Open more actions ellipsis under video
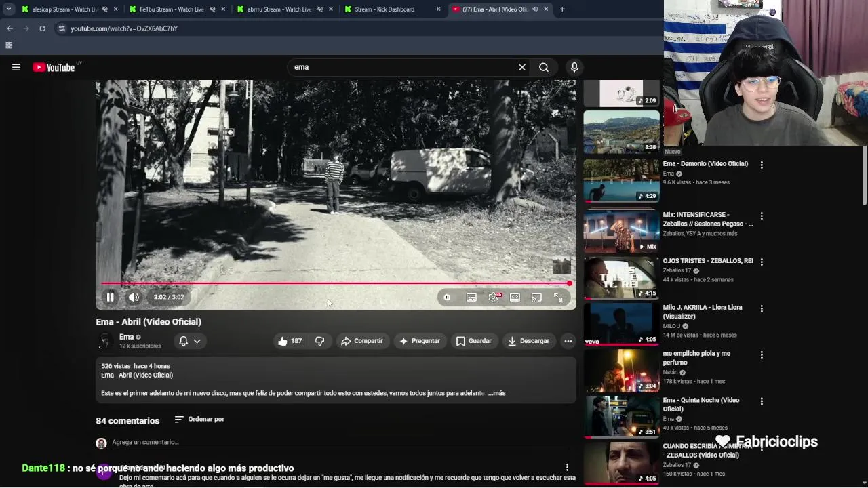 [568, 341]
